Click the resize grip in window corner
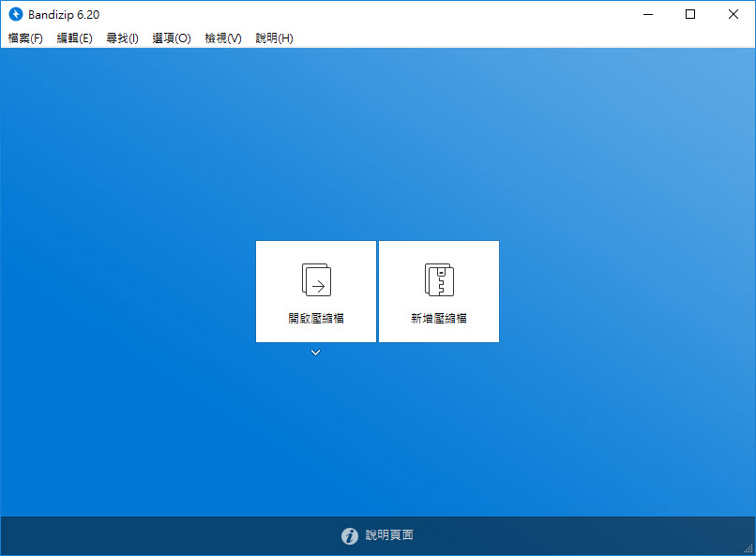 [748, 548]
